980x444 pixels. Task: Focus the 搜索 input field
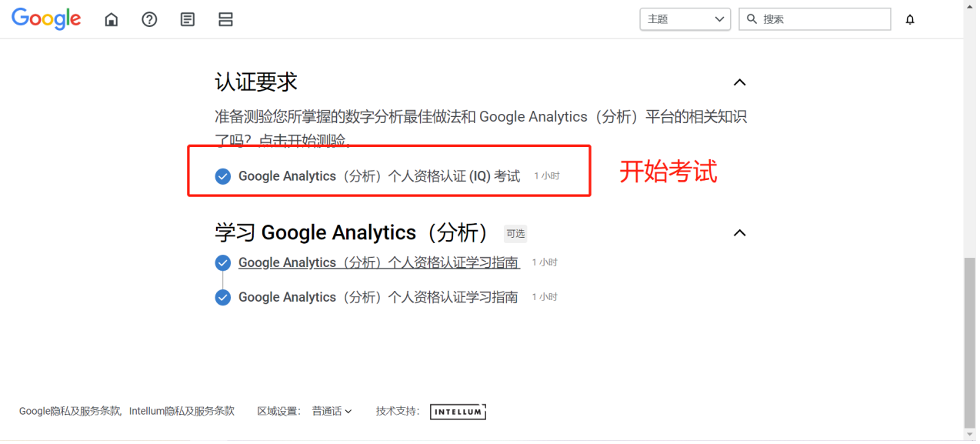pyautogui.click(x=815, y=19)
